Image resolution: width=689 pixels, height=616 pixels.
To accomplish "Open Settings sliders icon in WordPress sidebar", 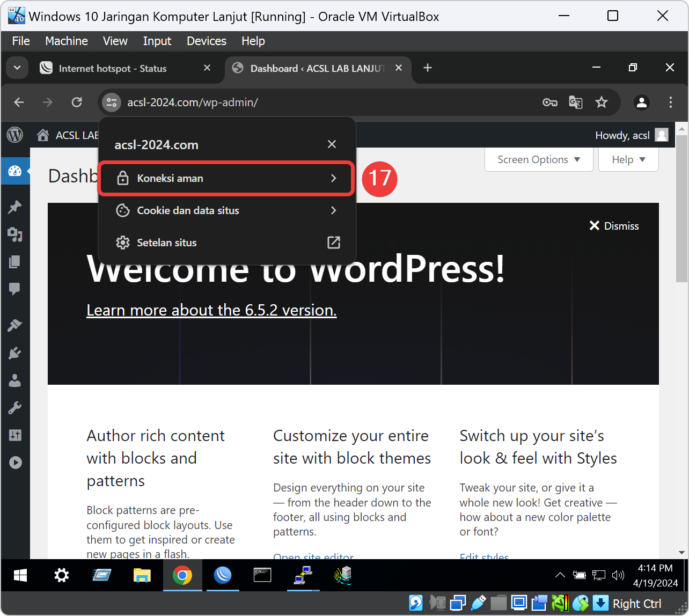I will (14, 435).
